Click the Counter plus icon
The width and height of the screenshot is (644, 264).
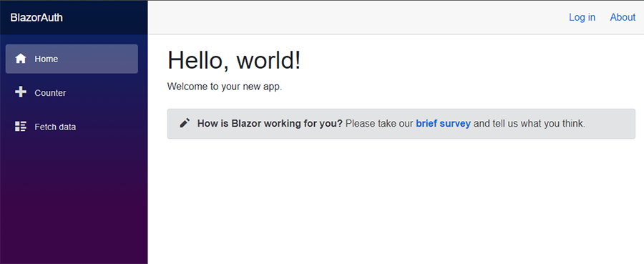pyautogui.click(x=21, y=92)
